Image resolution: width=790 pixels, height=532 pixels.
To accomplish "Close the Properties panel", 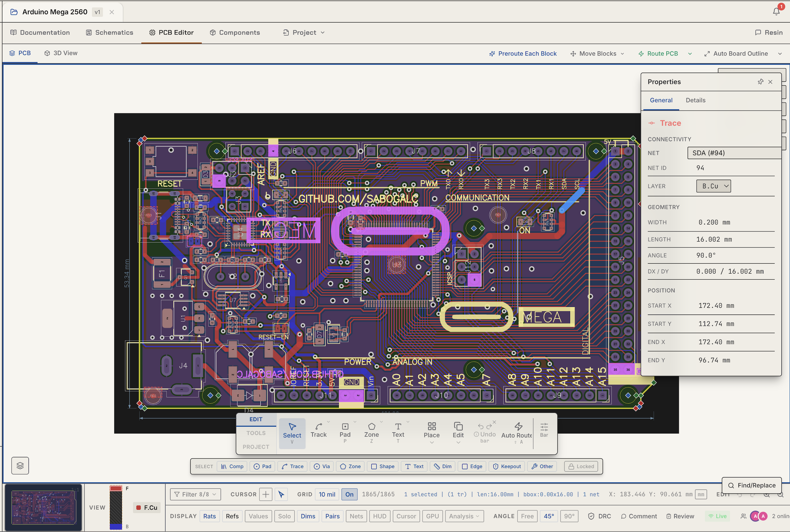I will pos(770,82).
